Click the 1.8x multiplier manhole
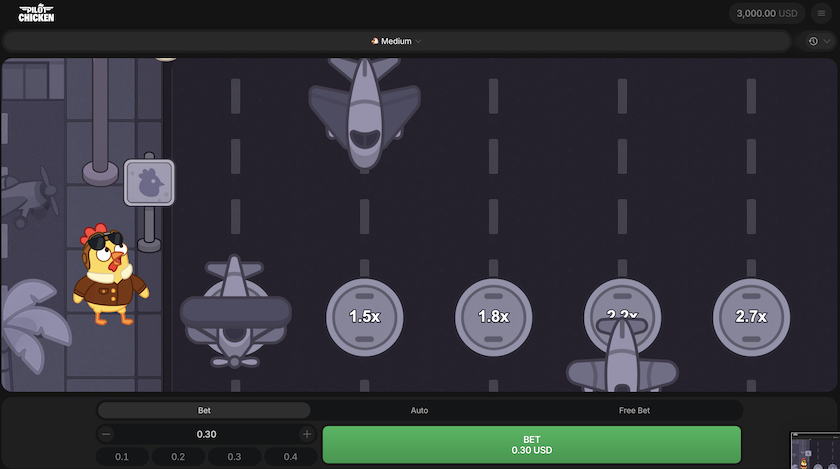The width and height of the screenshot is (840, 469). point(493,317)
